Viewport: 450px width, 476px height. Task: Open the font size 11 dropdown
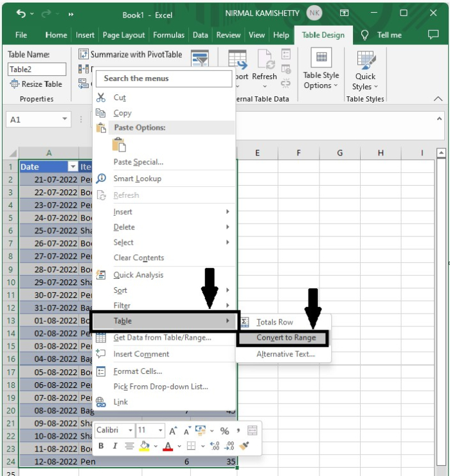[x=160, y=430]
